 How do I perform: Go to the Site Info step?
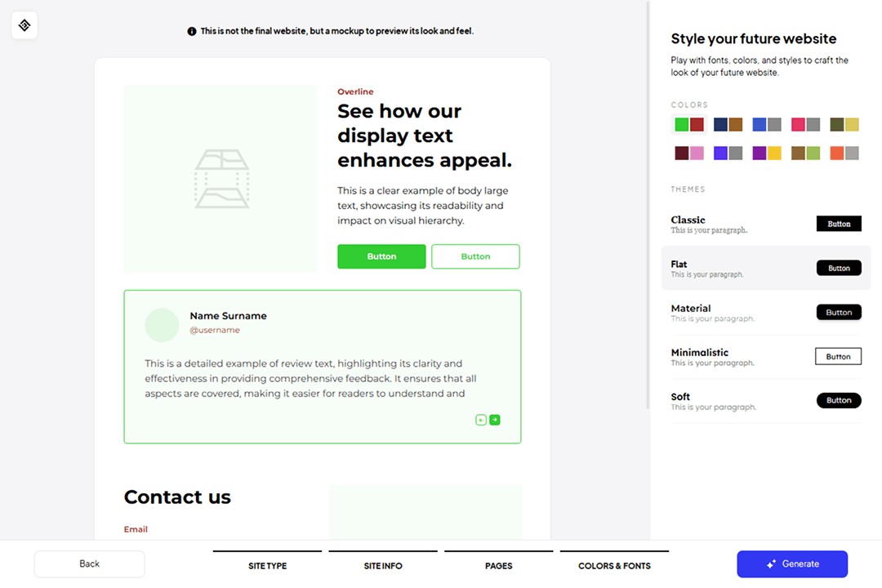coord(383,565)
